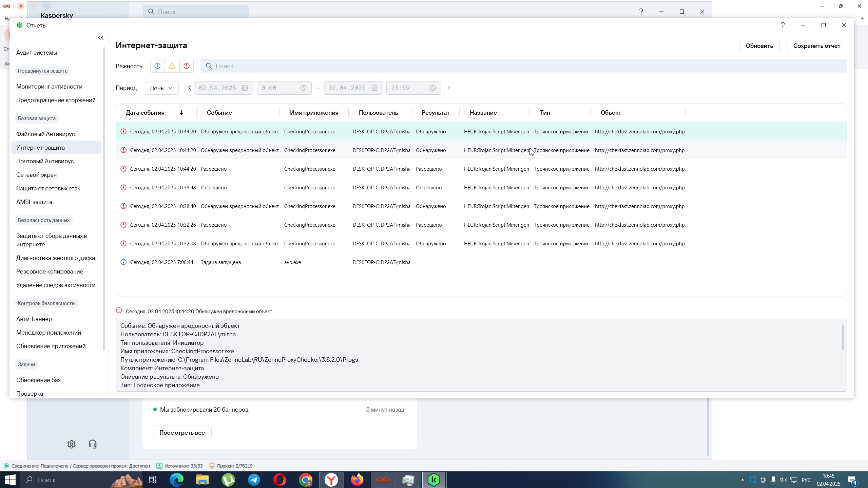The height and width of the screenshot is (488, 868).
Task: Select Интернет-защита in sidebar
Action: click(56, 148)
